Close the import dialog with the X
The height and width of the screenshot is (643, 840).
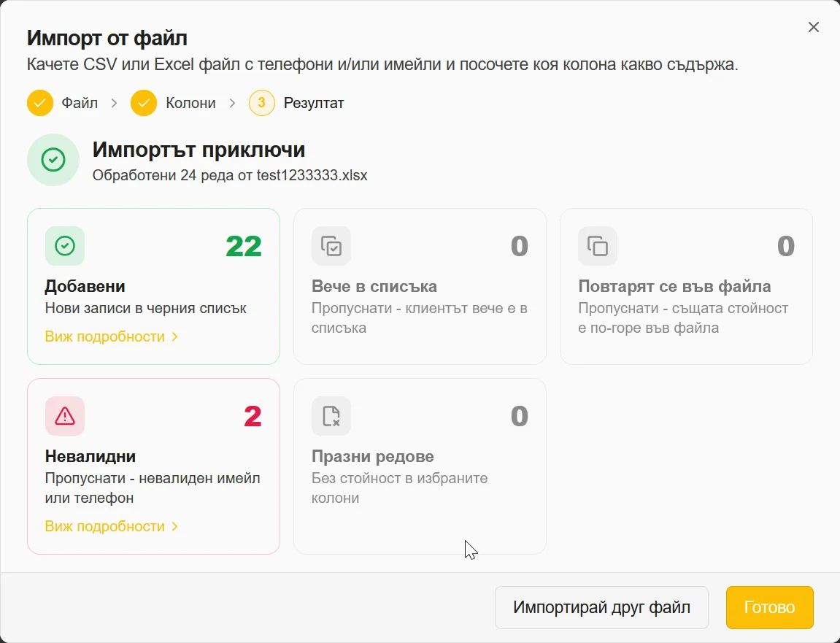pyautogui.click(x=813, y=27)
